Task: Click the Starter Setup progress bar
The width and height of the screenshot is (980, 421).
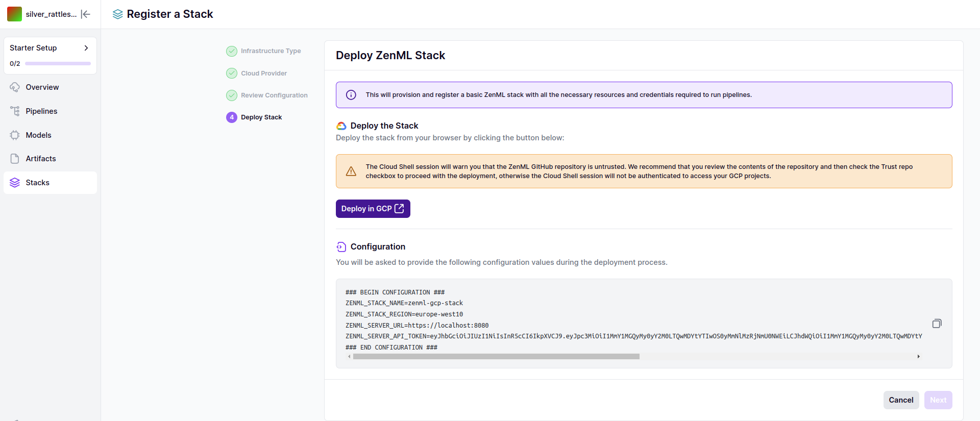Action: [x=58, y=64]
